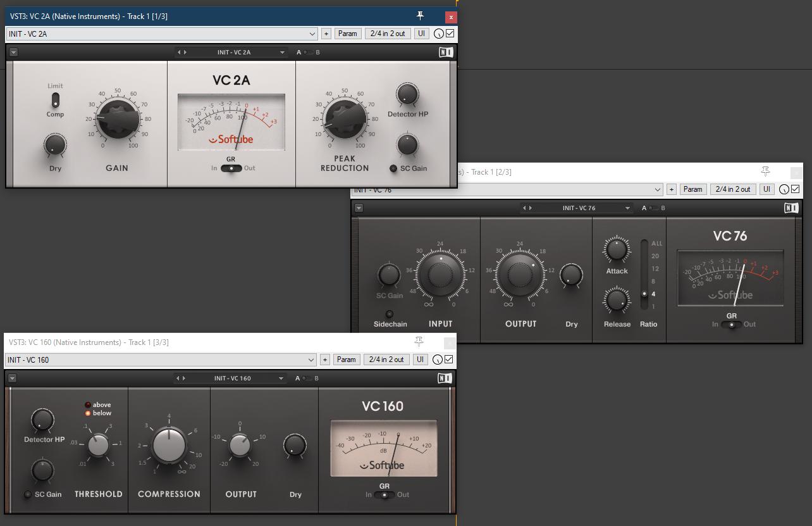Viewport: 812px width, 526px height.
Task: Select previous preset arrow in VC 76
Action: 524,208
